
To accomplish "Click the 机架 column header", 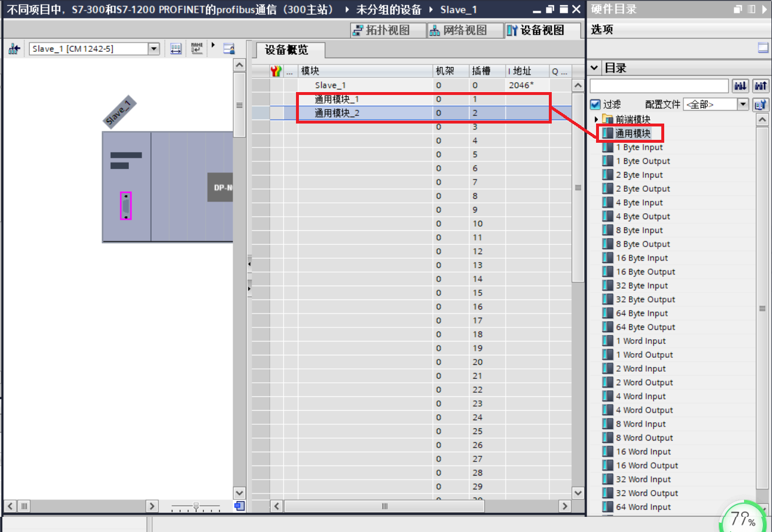I will pos(451,71).
